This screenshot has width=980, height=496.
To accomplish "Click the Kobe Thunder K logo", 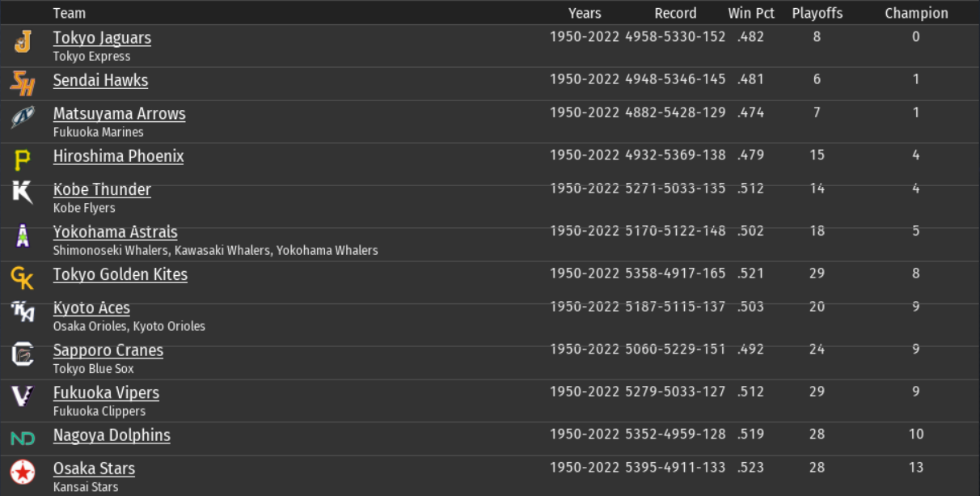I will point(23,193).
